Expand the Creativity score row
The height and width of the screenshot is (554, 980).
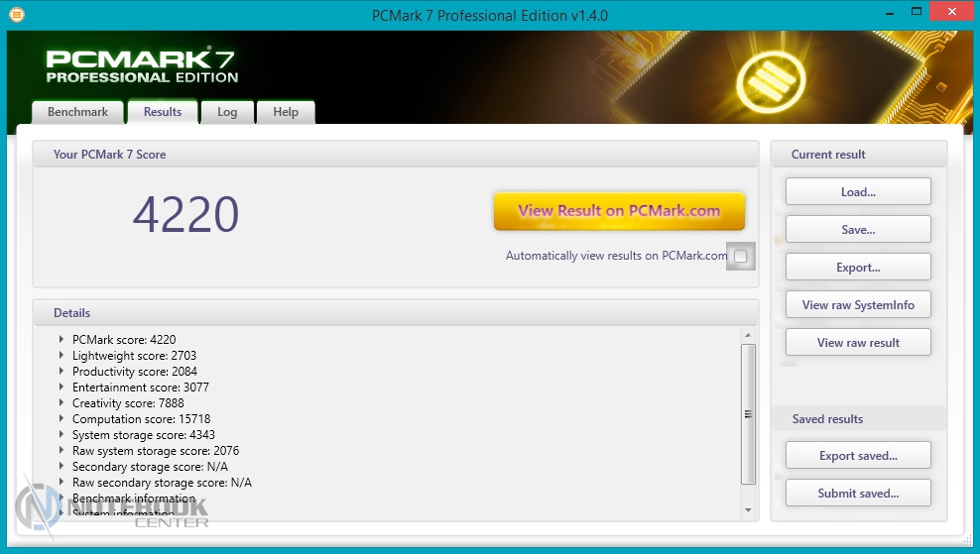(x=61, y=403)
